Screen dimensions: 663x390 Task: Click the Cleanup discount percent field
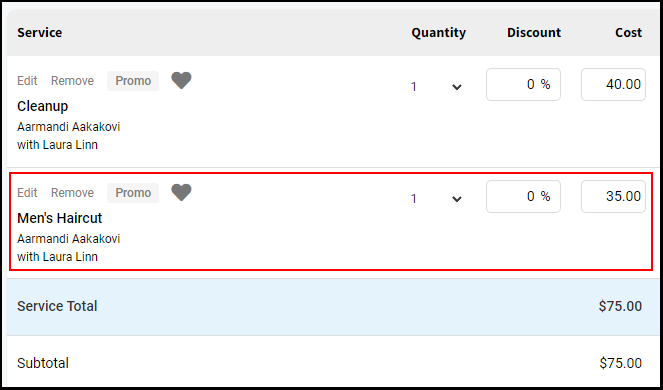coord(523,85)
